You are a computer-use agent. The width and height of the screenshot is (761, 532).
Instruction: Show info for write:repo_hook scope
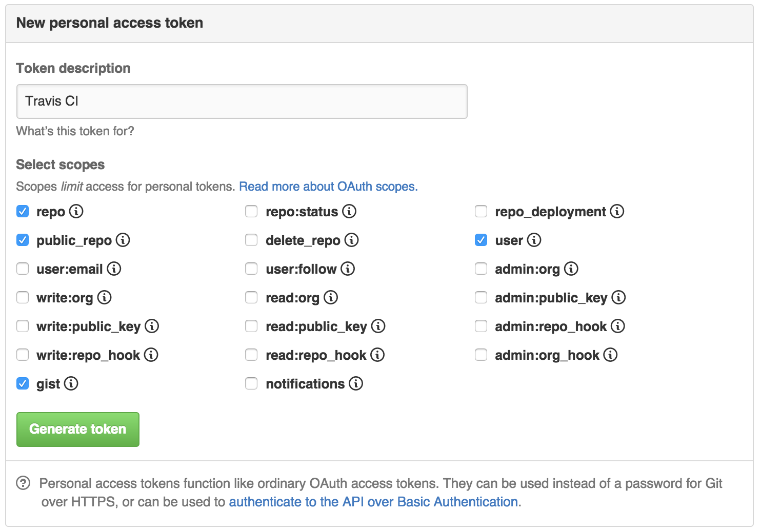pyautogui.click(x=151, y=355)
